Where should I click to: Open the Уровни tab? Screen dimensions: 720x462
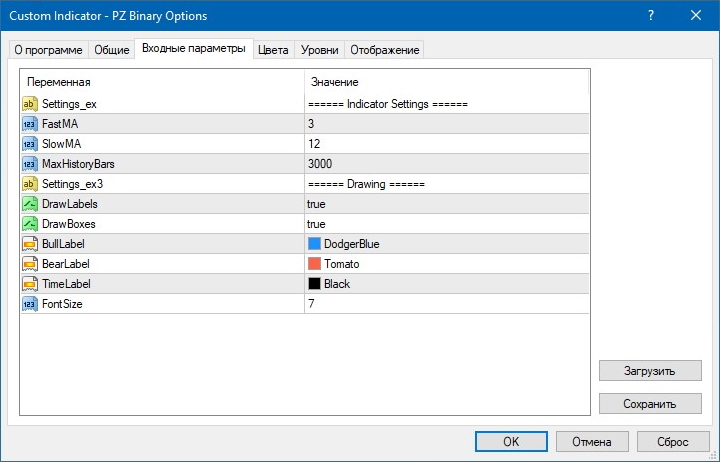coord(319,50)
